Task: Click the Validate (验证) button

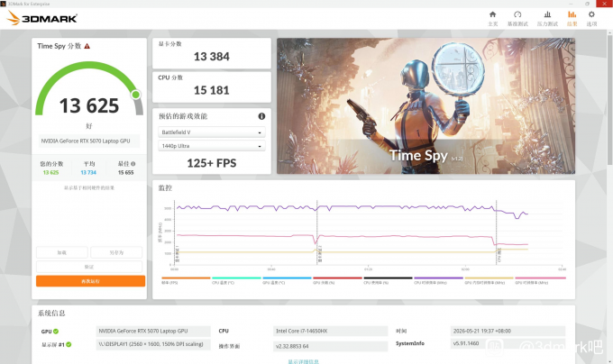Action: [89, 267]
